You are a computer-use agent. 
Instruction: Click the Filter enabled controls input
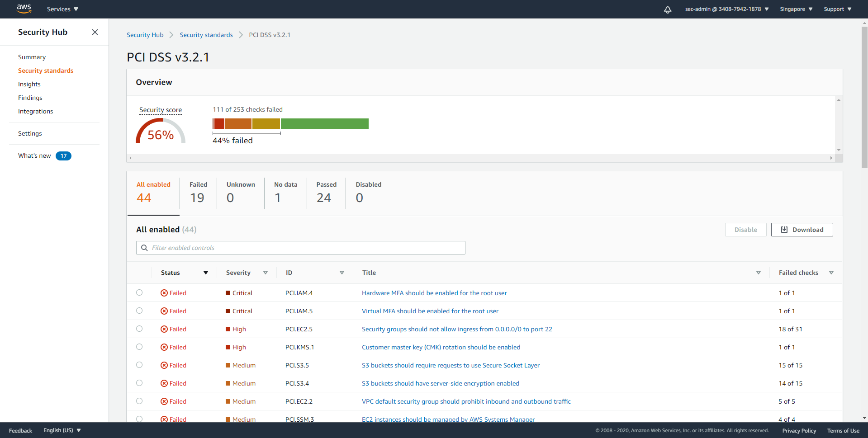pyautogui.click(x=301, y=248)
